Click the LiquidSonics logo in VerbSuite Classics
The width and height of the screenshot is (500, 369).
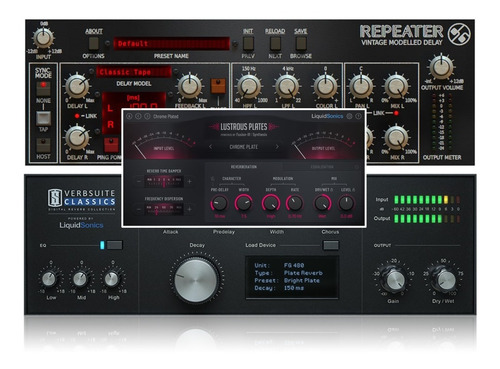[81, 225]
